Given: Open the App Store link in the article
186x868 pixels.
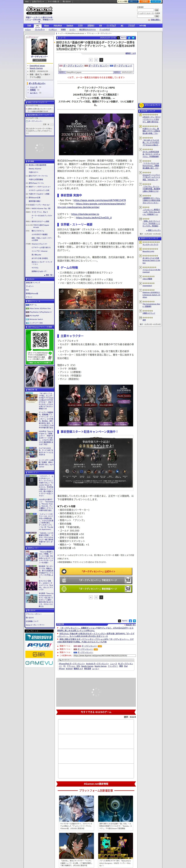Looking at the screenshot, I should 99,200.
